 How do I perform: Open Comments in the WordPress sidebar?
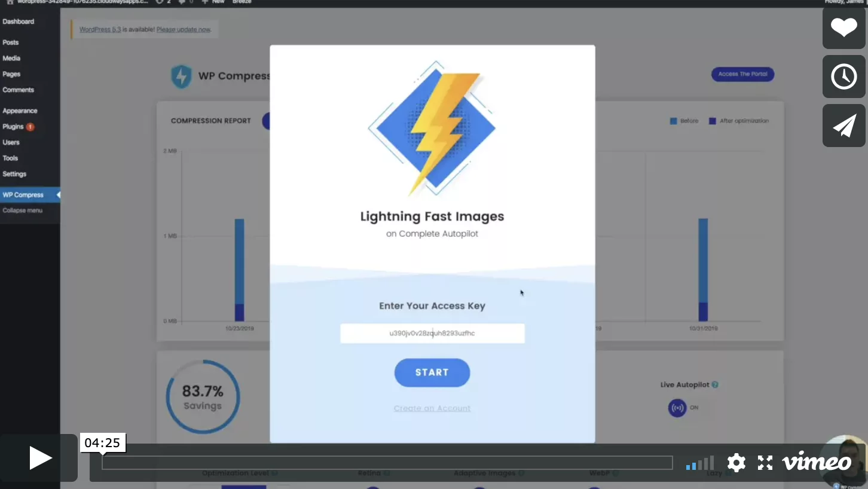point(19,90)
